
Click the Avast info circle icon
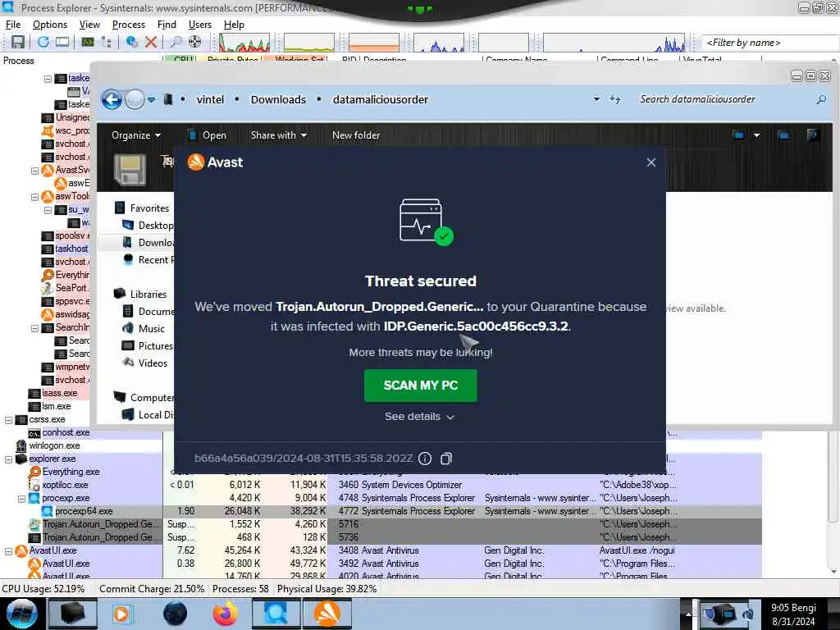(425, 459)
